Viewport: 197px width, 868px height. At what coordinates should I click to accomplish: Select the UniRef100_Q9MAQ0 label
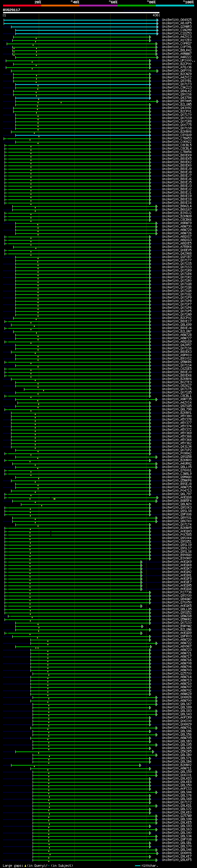pyautogui.click(x=177, y=477)
